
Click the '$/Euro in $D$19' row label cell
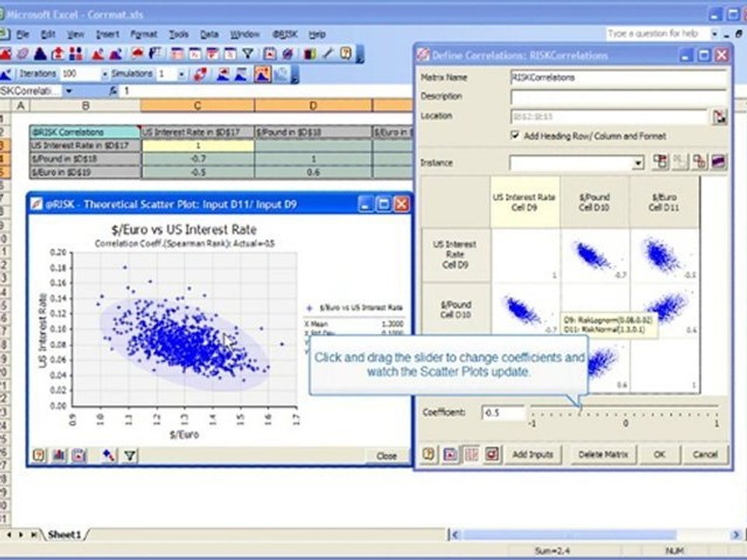tap(86, 172)
